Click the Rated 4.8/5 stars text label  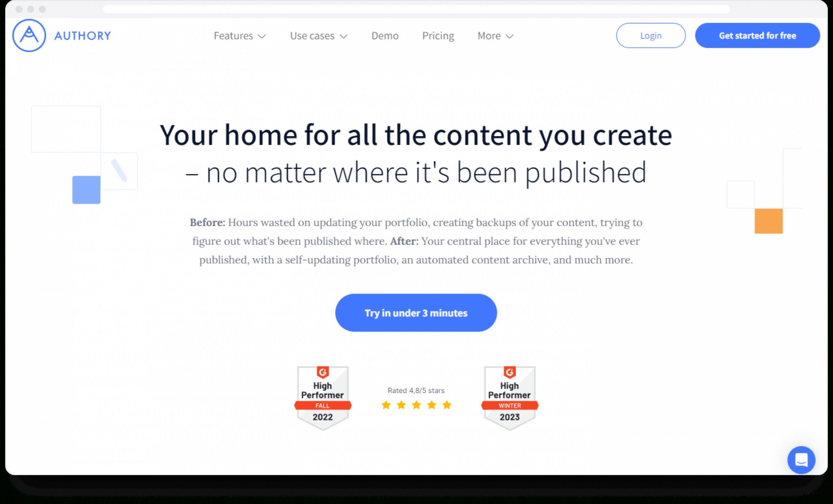tap(416, 391)
